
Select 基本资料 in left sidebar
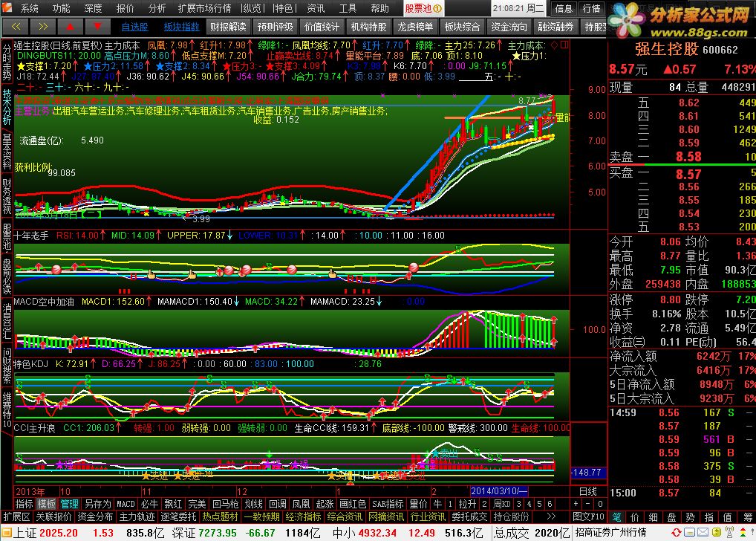pyautogui.click(x=7, y=152)
